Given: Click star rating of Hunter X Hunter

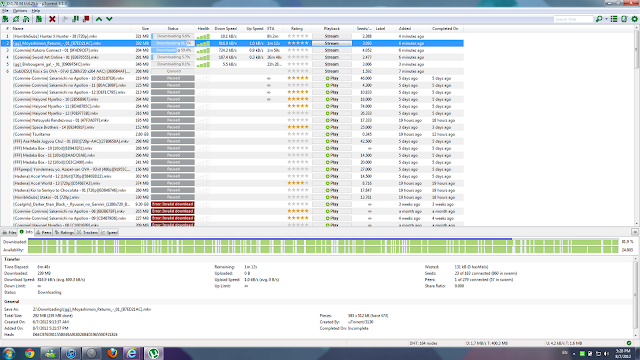Looking at the screenshot, I should (298, 36).
